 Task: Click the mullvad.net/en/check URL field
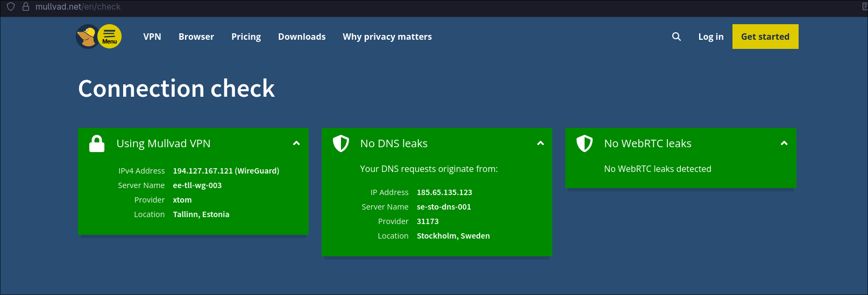78,7
